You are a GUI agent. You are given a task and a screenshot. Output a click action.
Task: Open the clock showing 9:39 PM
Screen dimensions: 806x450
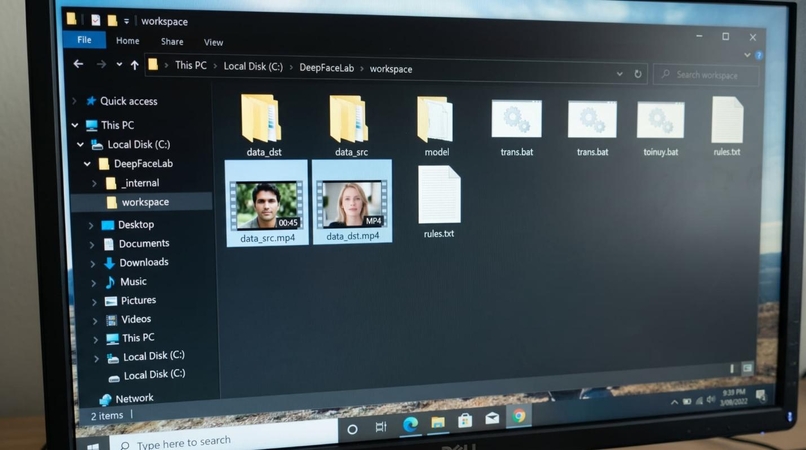click(x=734, y=397)
